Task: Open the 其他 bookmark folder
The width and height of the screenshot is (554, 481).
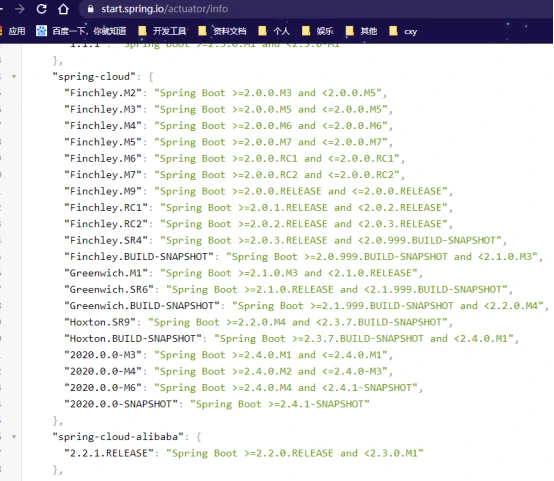Action: [361, 31]
